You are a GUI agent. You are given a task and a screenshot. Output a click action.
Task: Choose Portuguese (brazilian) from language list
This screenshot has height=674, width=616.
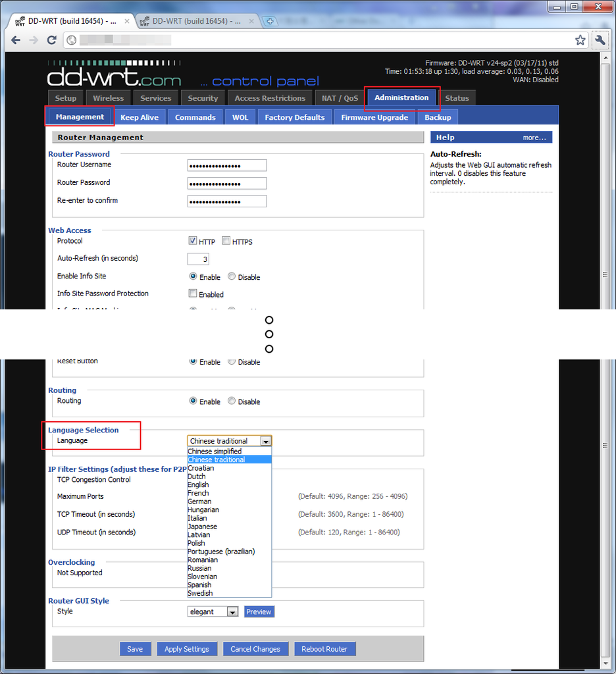(x=229, y=552)
